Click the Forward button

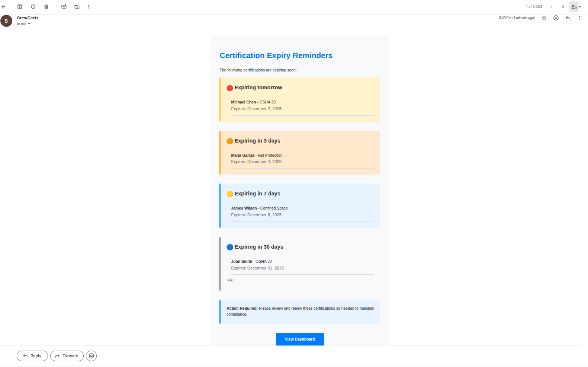click(67, 356)
